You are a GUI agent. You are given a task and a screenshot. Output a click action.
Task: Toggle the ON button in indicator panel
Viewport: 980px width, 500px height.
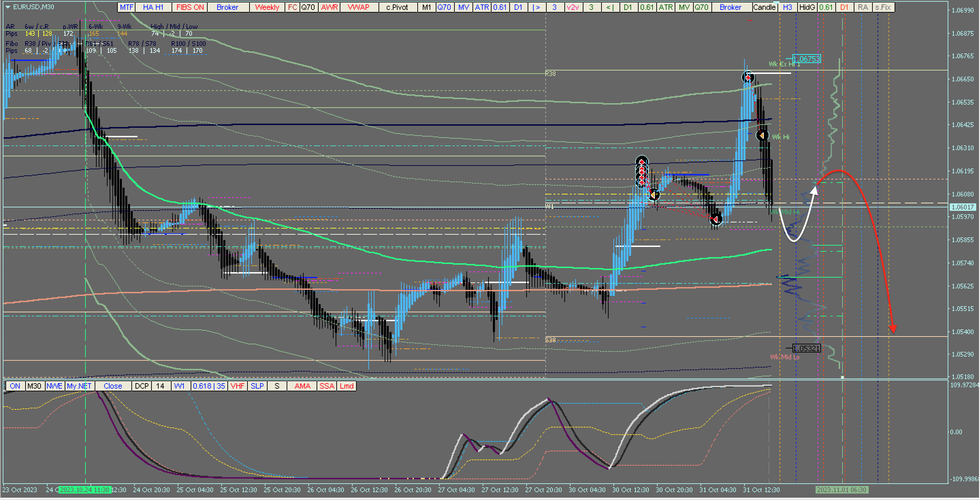(15, 386)
